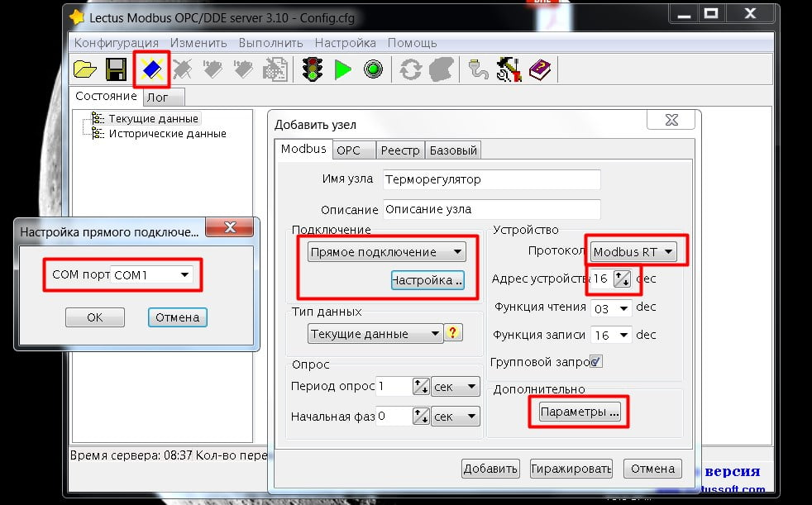Open configuration file with folder icon
Image resolution: width=812 pixels, height=505 pixels.
pyautogui.click(x=85, y=69)
